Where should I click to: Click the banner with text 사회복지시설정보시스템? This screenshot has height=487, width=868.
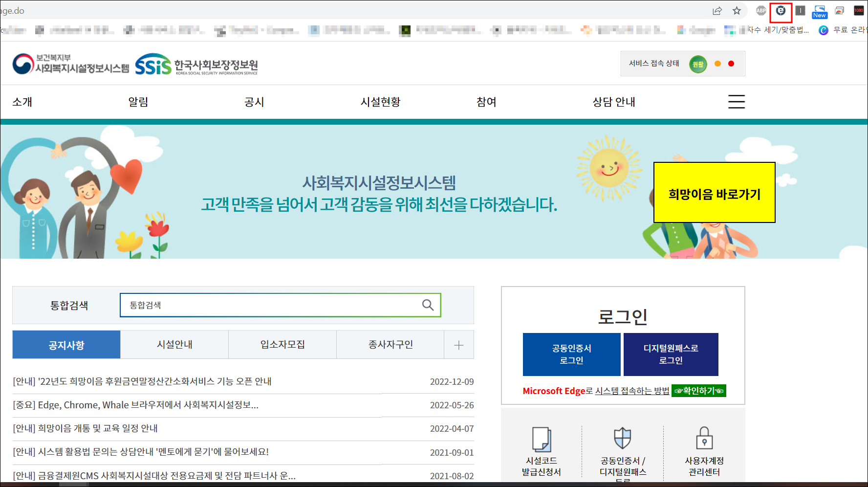tap(379, 183)
